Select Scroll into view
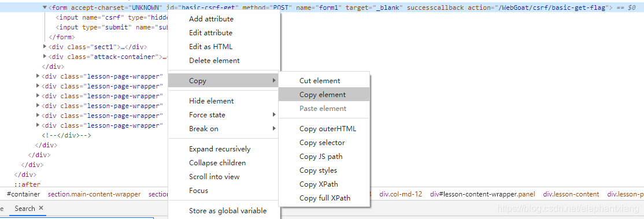The image size is (644, 219). pos(224,177)
